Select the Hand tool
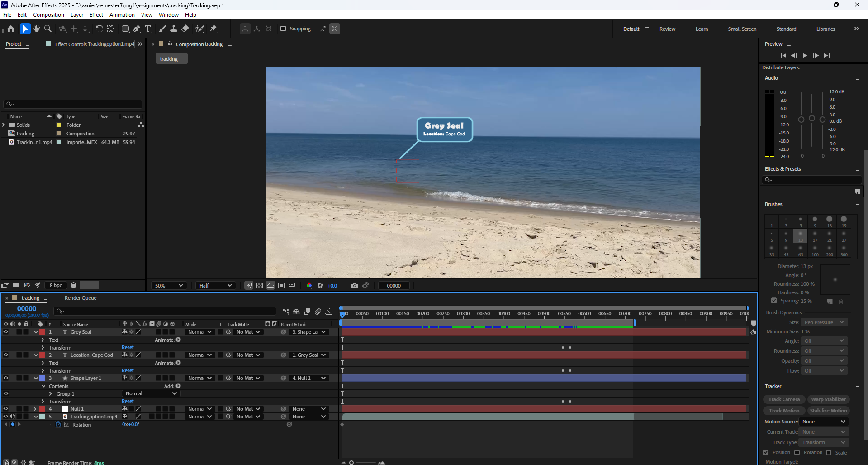868x465 pixels. click(x=37, y=29)
